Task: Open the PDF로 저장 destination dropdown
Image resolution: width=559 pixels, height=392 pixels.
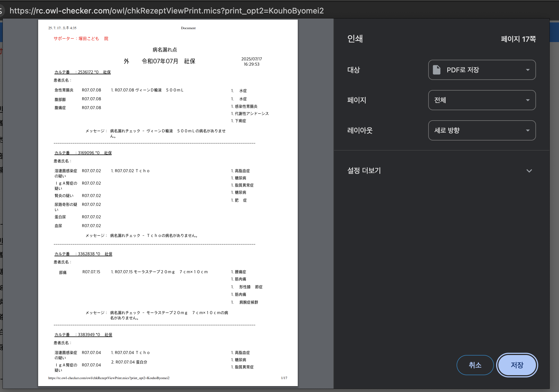Action: (482, 70)
